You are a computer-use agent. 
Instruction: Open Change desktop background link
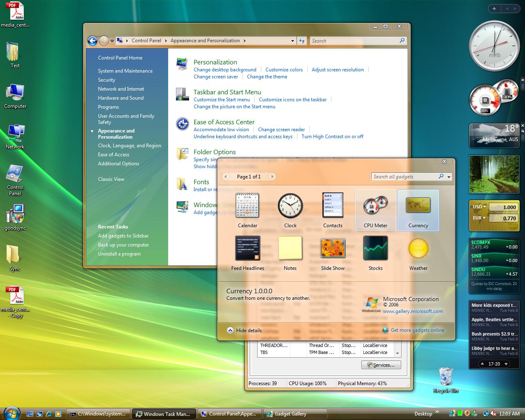point(225,70)
